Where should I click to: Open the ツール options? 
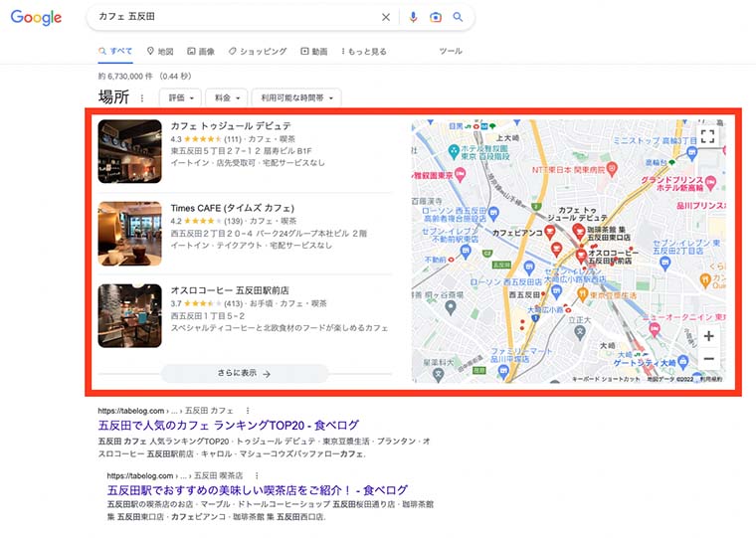point(451,51)
